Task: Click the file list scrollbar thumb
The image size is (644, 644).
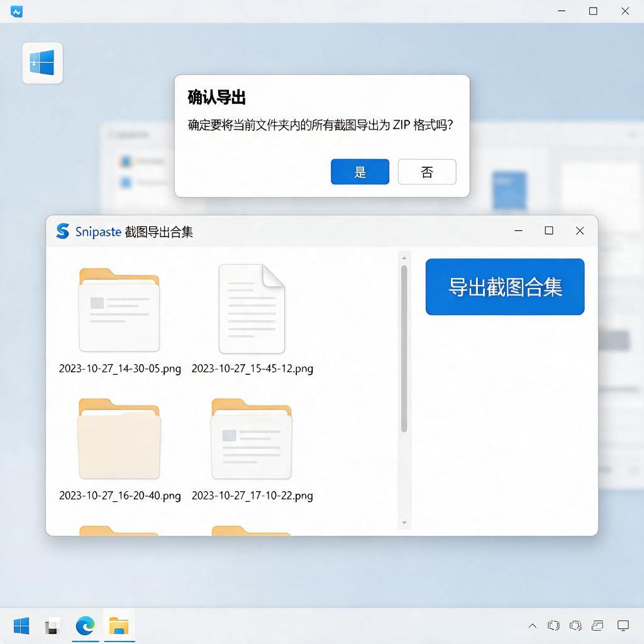Action: pyautogui.click(x=404, y=348)
